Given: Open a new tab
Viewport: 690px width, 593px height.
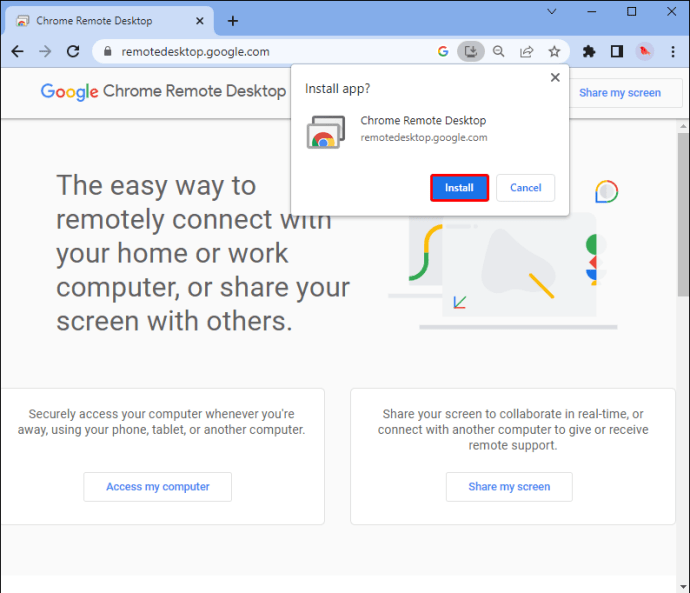Looking at the screenshot, I should [x=233, y=21].
